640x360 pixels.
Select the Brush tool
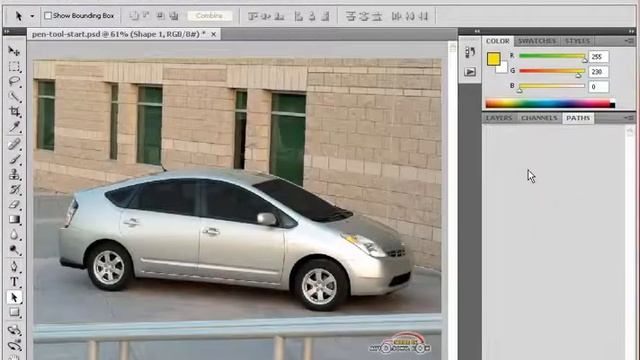tap(14, 159)
